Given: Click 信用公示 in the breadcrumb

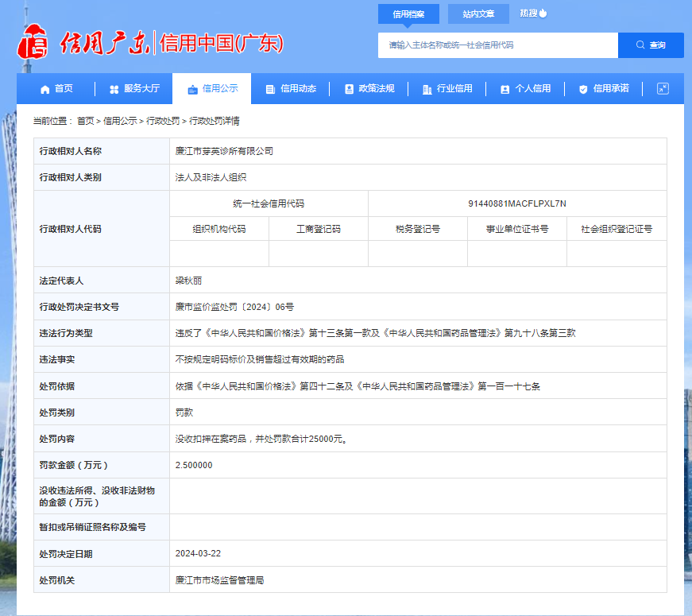Looking at the screenshot, I should pyautogui.click(x=120, y=121).
